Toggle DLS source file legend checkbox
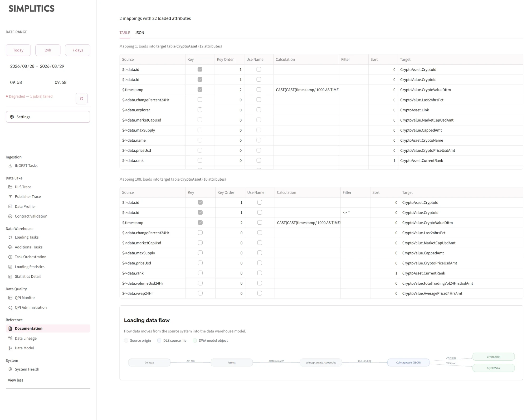 [x=159, y=340]
